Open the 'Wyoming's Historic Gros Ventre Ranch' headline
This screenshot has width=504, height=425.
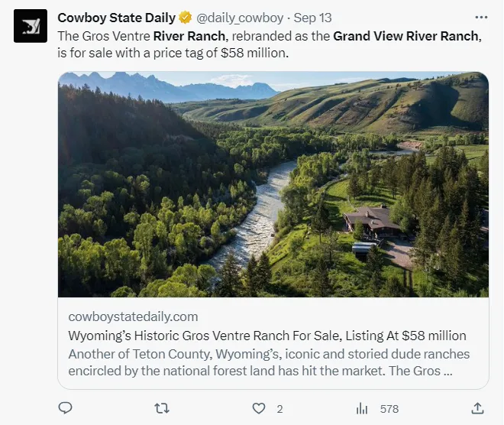[x=267, y=336]
